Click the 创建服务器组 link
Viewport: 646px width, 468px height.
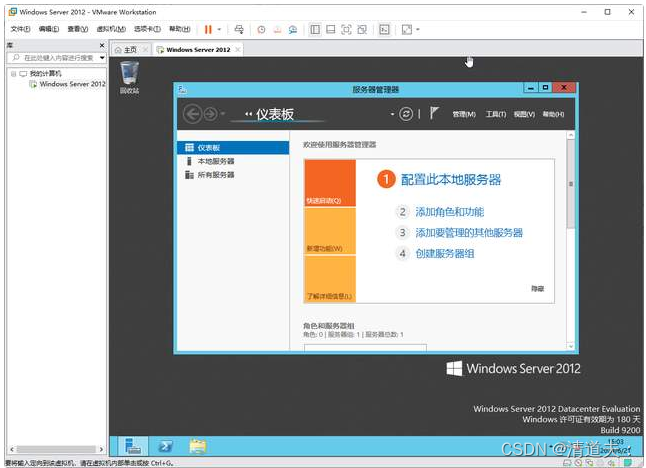pos(445,253)
